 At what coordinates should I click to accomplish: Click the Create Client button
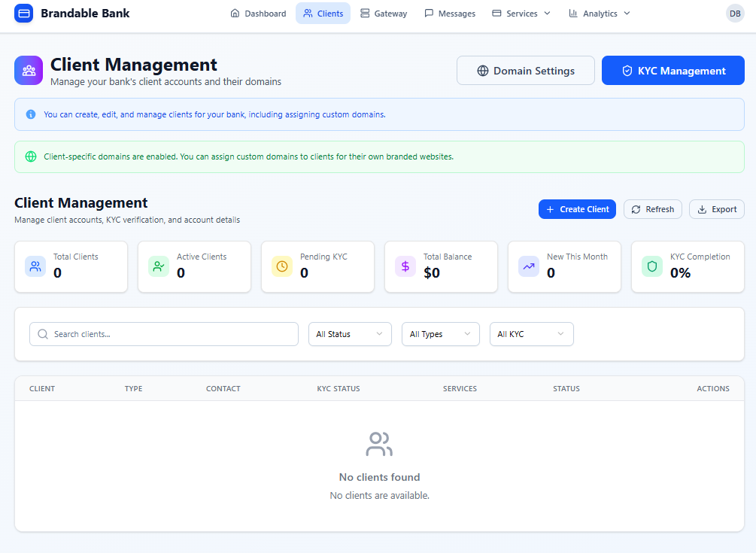(577, 209)
